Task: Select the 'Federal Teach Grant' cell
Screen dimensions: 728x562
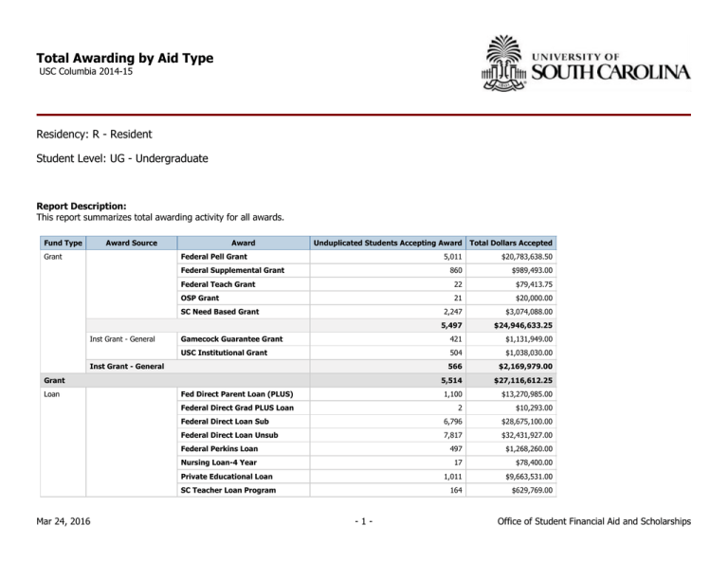Action: click(x=244, y=284)
